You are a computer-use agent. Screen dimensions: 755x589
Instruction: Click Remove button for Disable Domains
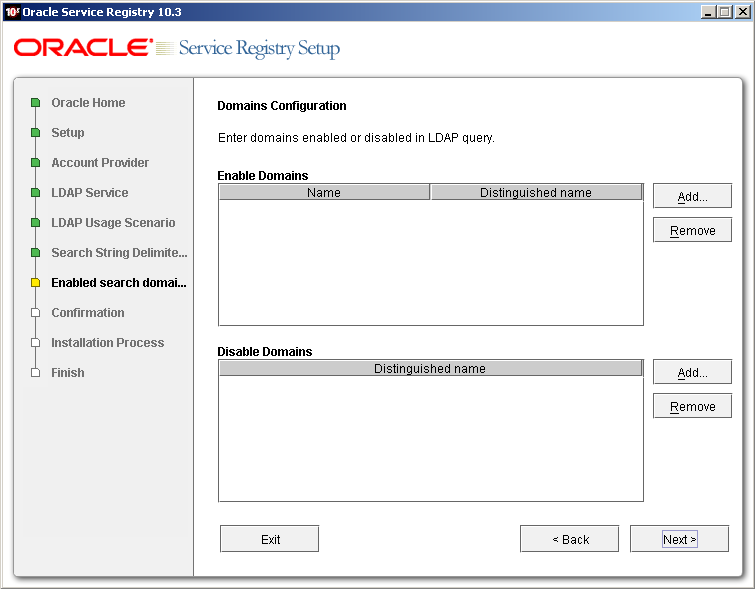(x=692, y=406)
